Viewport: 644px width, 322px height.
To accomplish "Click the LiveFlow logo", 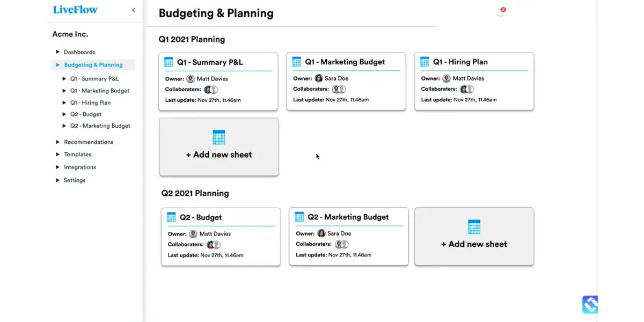I will click(x=76, y=10).
